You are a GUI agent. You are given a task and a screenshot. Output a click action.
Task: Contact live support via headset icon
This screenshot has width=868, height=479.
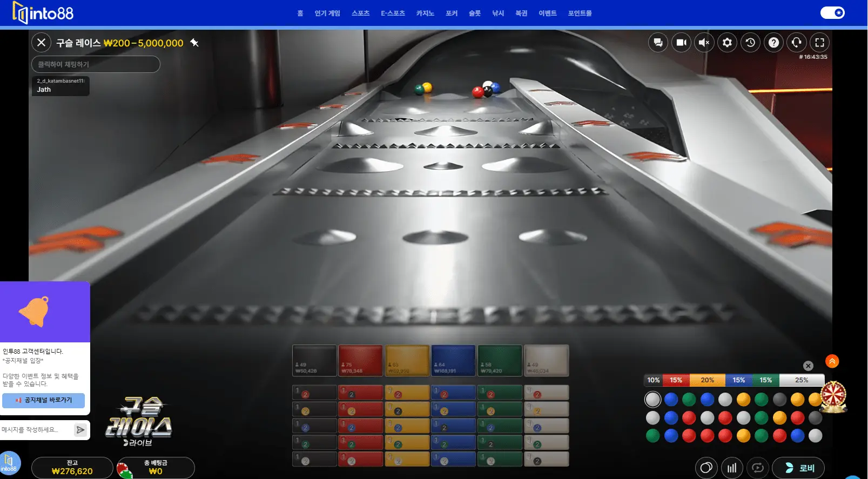[796, 43]
